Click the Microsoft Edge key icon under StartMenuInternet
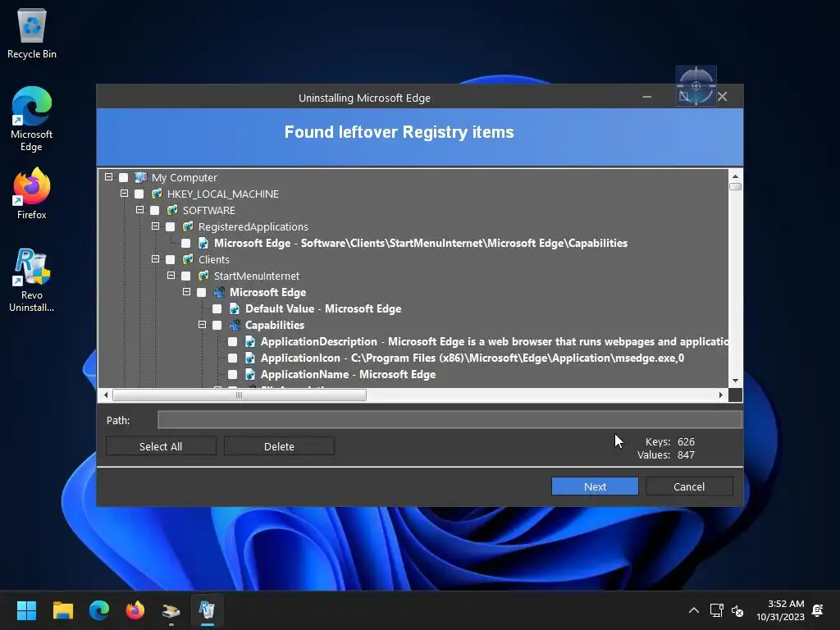Image resolution: width=840 pixels, height=630 pixels. coord(218,292)
